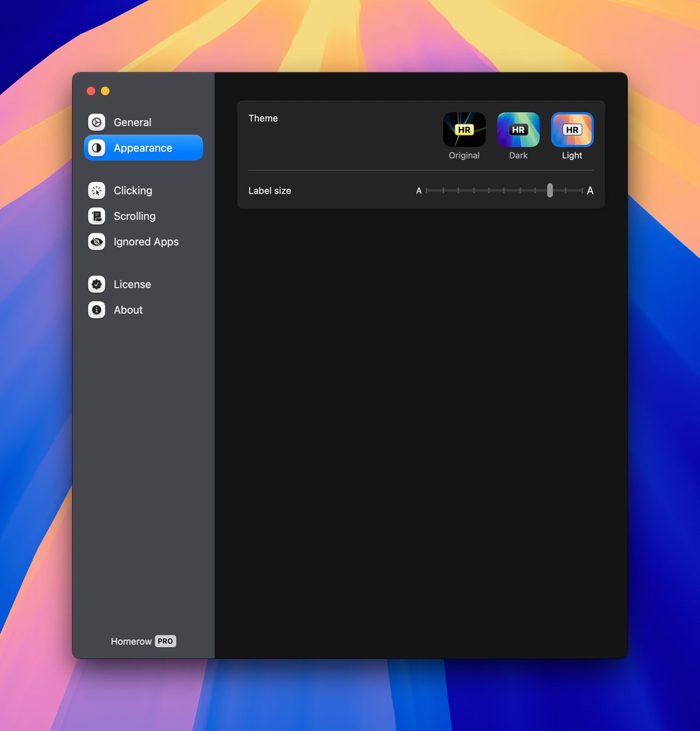Select the Appearance sidebar icon
Viewport: 700px width, 731px height.
[96, 147]
